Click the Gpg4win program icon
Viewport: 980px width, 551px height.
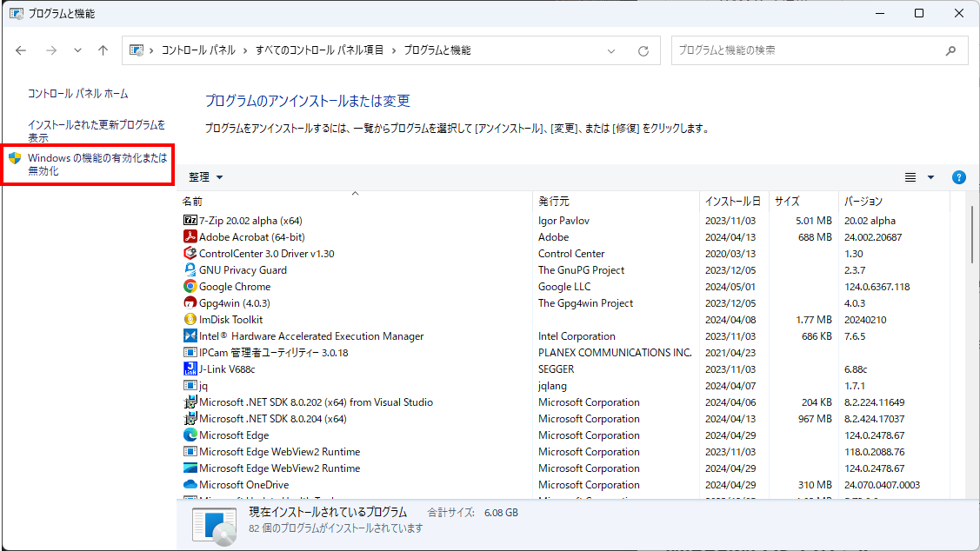pyautogui.click(x=190, y=303)
